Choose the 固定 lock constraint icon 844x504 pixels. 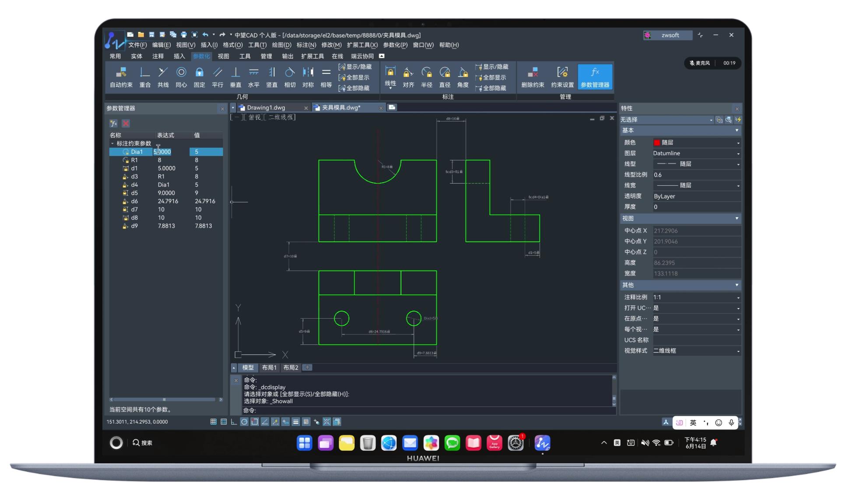click(200, 77)
